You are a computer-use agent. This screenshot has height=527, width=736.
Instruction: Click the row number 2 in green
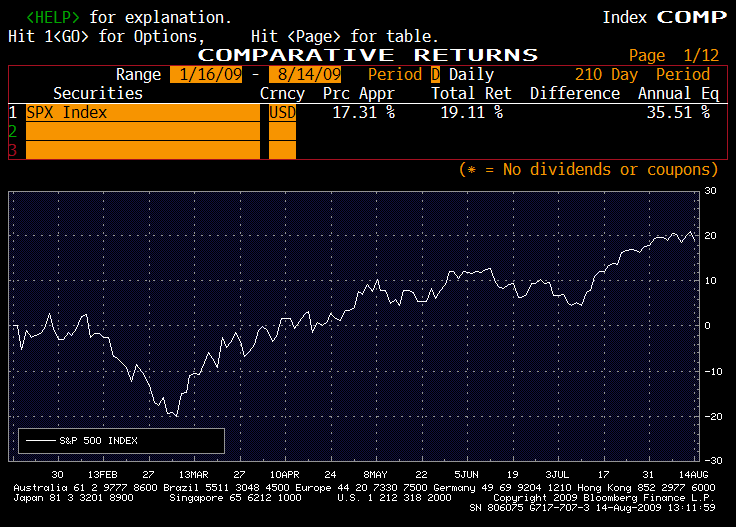[x=13, y=131]
